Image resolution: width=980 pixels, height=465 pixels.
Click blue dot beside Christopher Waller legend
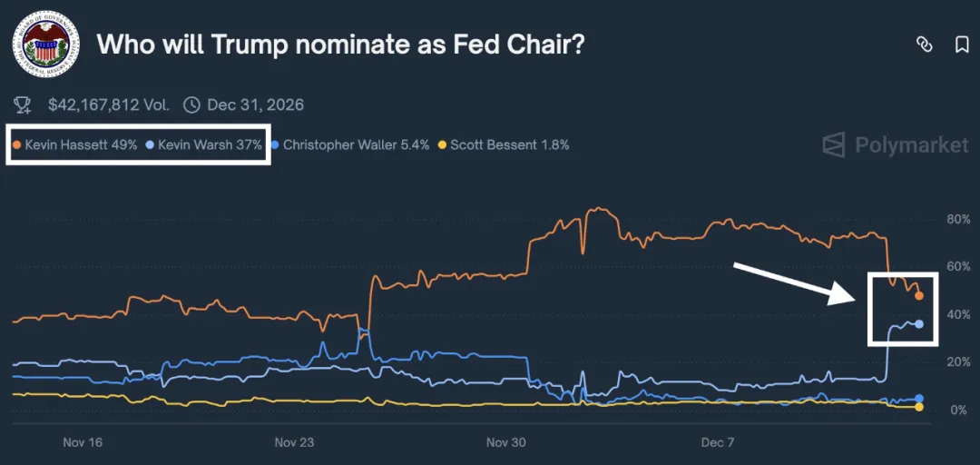tap(275, 144)
